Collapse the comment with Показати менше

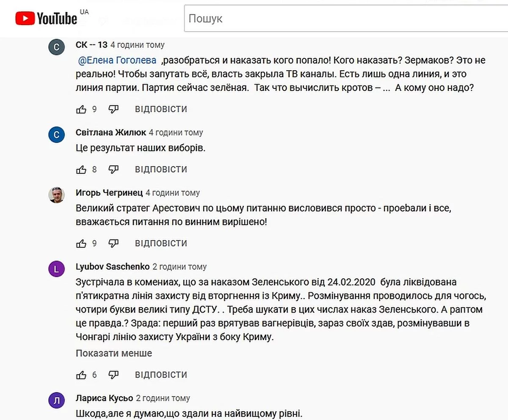pyautogui.click(x=114, y=353)
